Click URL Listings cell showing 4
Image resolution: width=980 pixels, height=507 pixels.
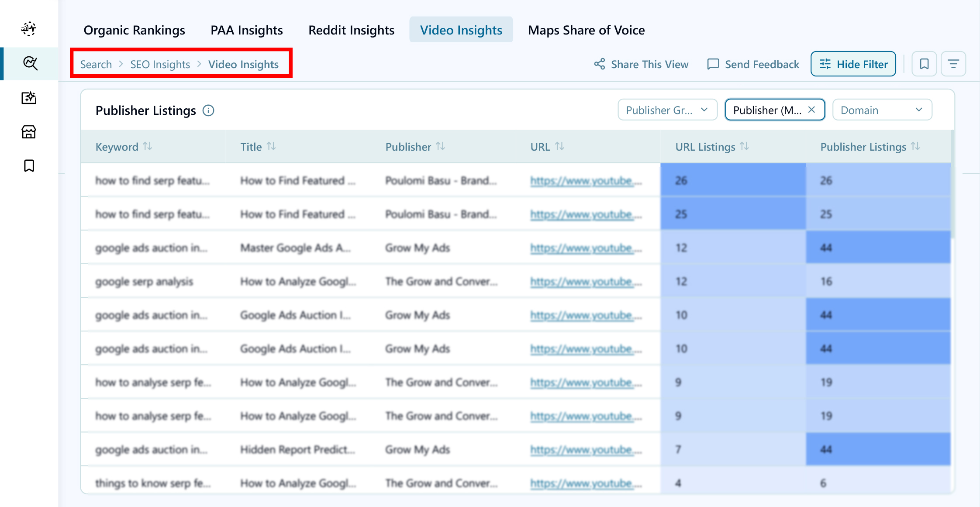(x=733, y=480)
